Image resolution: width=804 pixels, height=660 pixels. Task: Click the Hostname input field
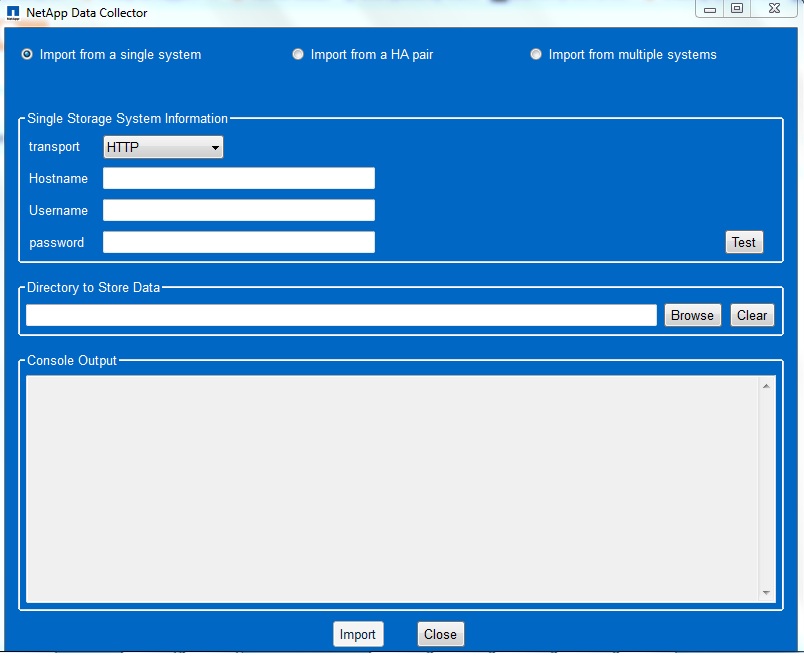coord(239,178)
